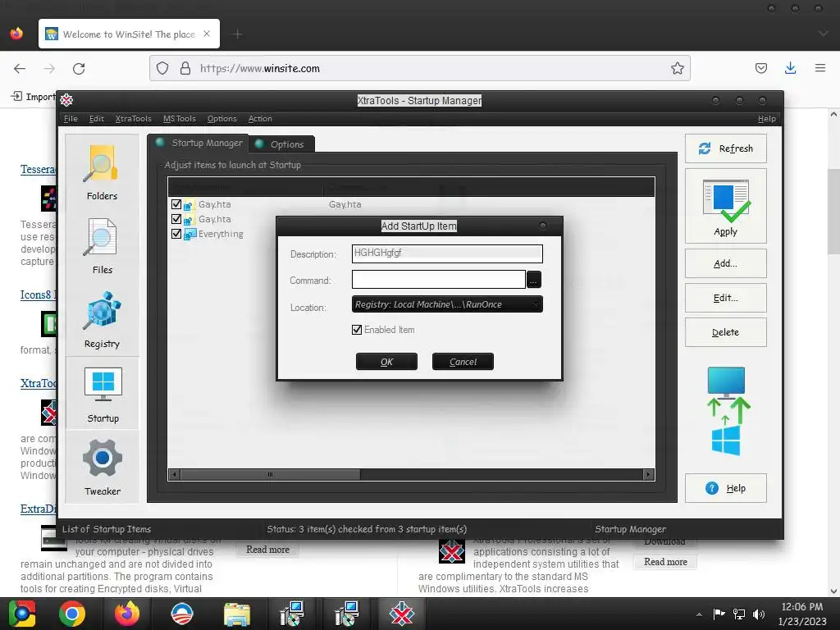Open Firefox list all tabs chevron
Image resolution: width=840 pixels, height=630 pixels.
click(824, 34)
